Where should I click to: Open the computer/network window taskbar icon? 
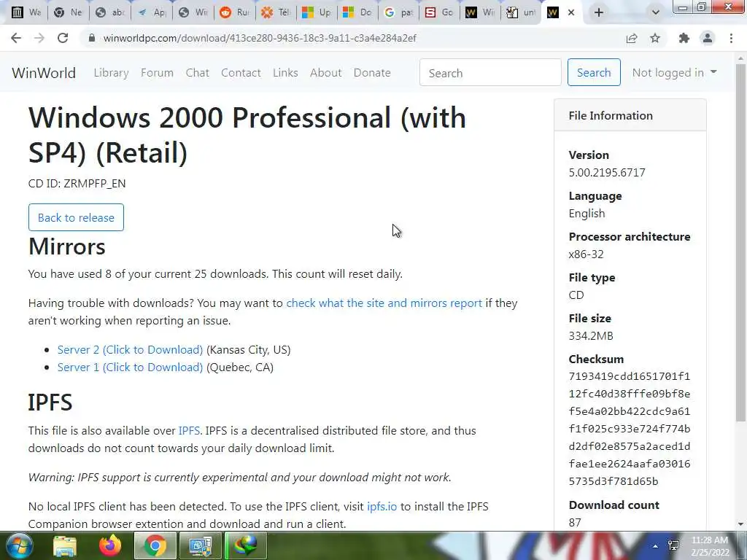201,545
